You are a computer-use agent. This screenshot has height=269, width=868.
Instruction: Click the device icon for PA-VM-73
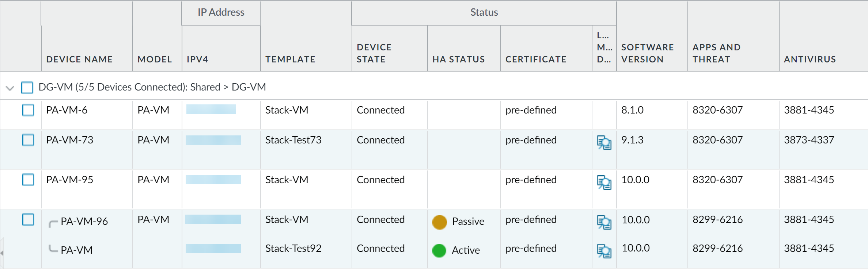pyautogui.click(x=604, y=142)
